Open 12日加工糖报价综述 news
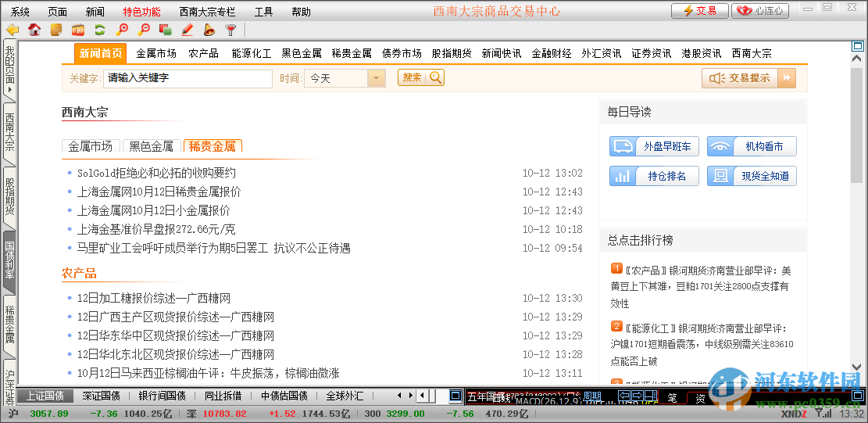The height and width of the screenshot is (423, 868). pos(153,299)
